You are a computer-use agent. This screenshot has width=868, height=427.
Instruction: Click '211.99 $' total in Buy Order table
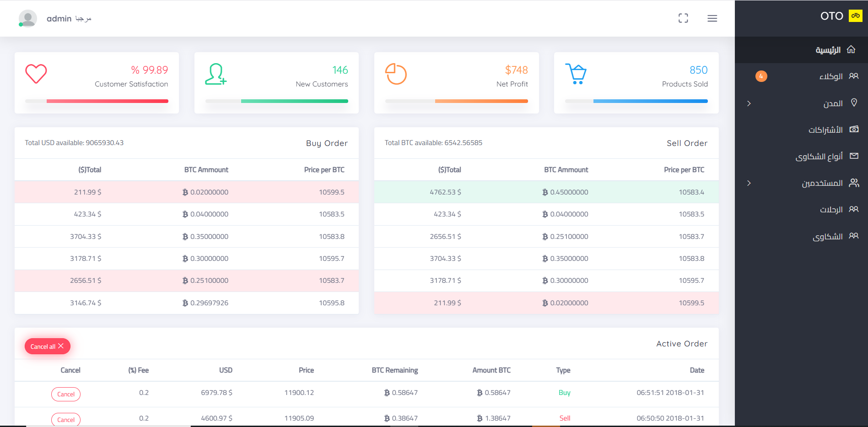(x=87, y=192)
